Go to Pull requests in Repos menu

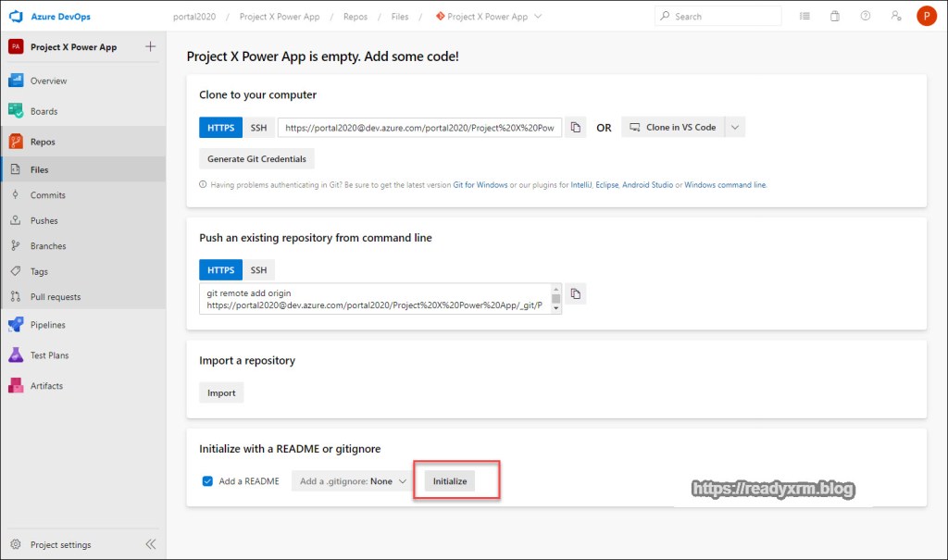pyautogui.click(x=56, y=297)
